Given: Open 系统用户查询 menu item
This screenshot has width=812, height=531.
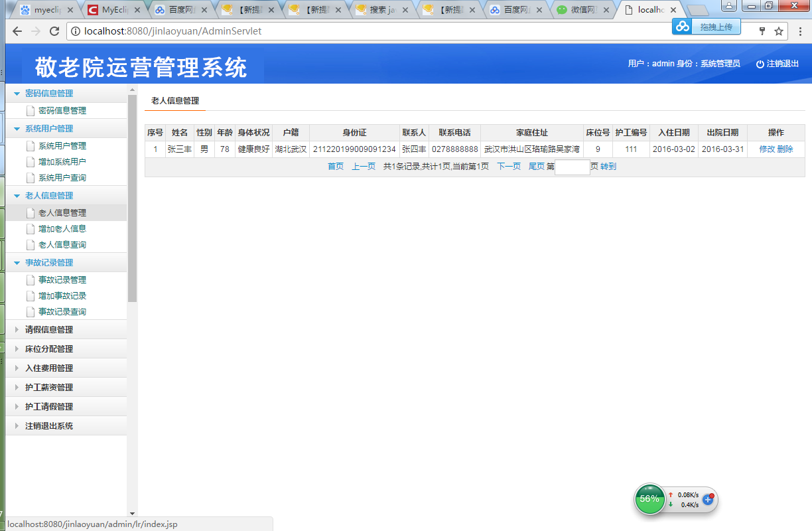Looking at the screenshot, I should pyautogui.click(x=62, y=178).
